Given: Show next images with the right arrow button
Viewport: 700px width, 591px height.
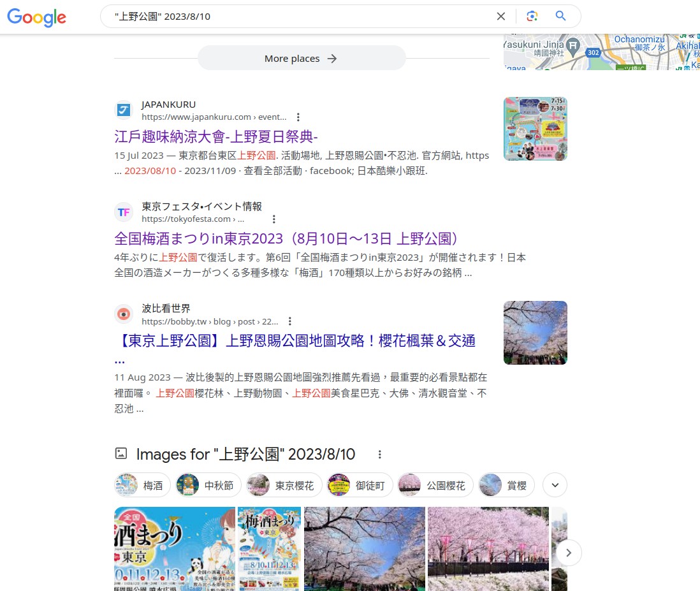Looking at the screenshot, I should (568, 553).
